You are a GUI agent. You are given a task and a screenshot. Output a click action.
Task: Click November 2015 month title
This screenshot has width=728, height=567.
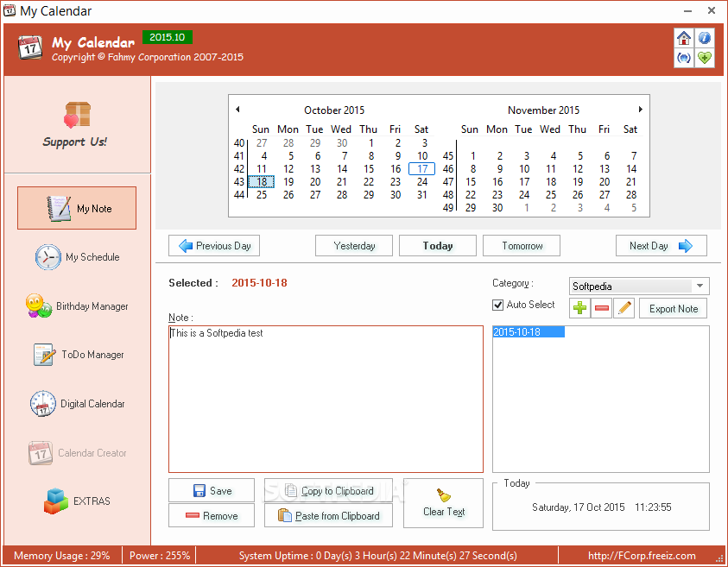[x=543, y=110]
